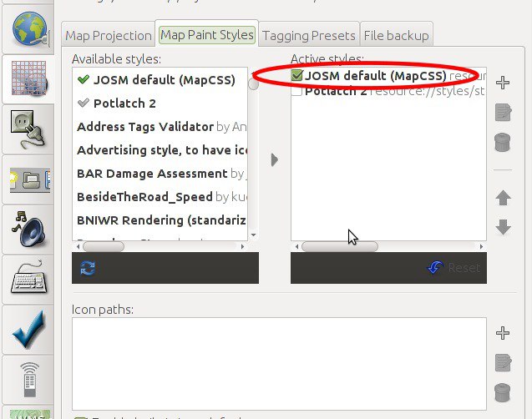Reload available styles list

88,268
